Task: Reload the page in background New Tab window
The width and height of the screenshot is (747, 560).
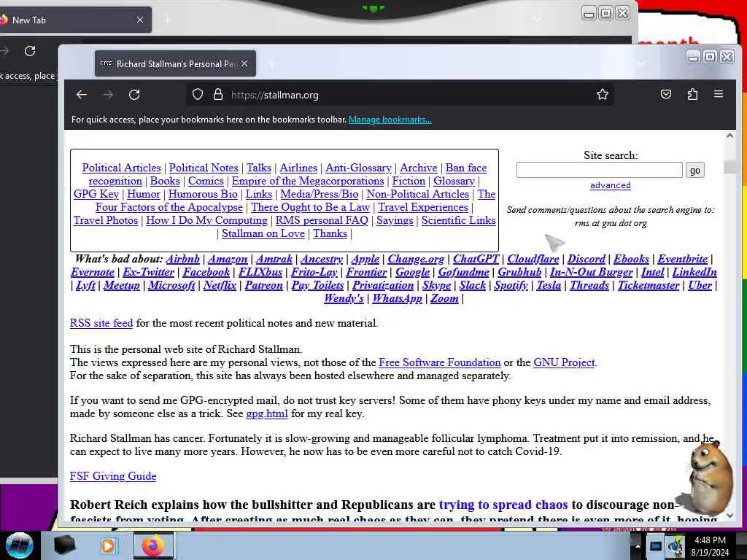Action: pos(29,51)
